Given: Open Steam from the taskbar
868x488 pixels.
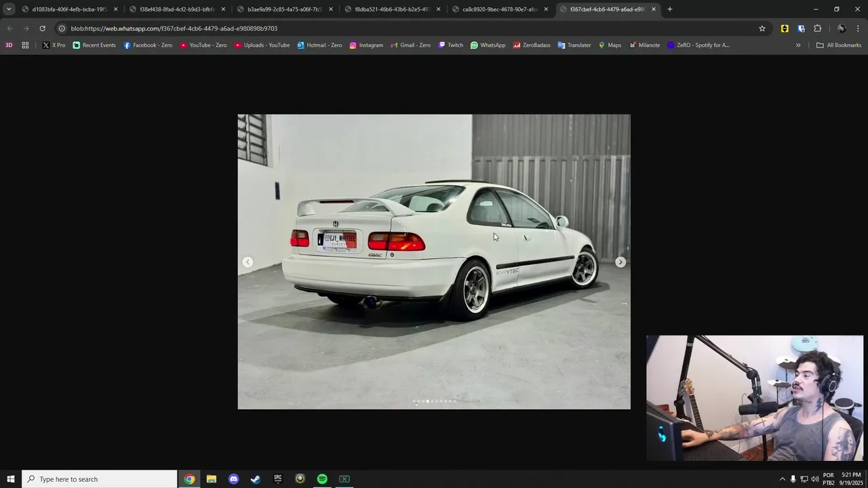Looking at the screenshot, I should click(x=256, y=479).
